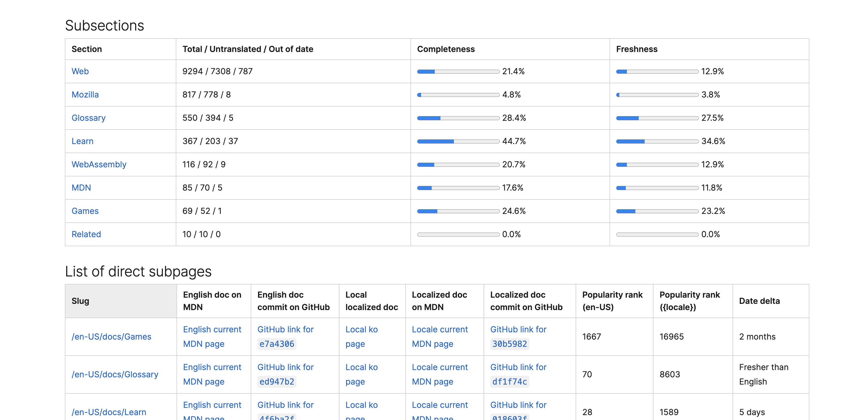The image size is (868, 420).
Task: Click the /en-US/docs/Games slug link
Action: tap(111, 337)
